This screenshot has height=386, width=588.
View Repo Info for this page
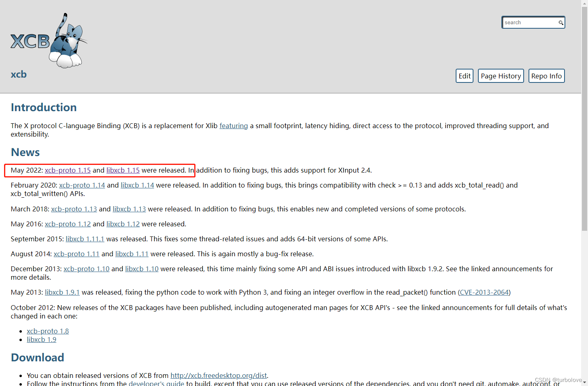[x=546, y=76]
